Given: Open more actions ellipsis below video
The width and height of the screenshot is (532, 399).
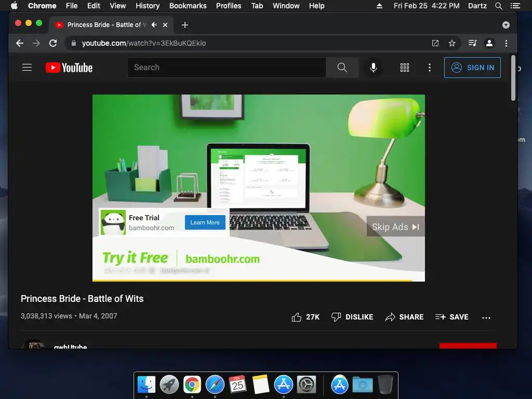Looking at the screenshot, I should coord(486,317).
